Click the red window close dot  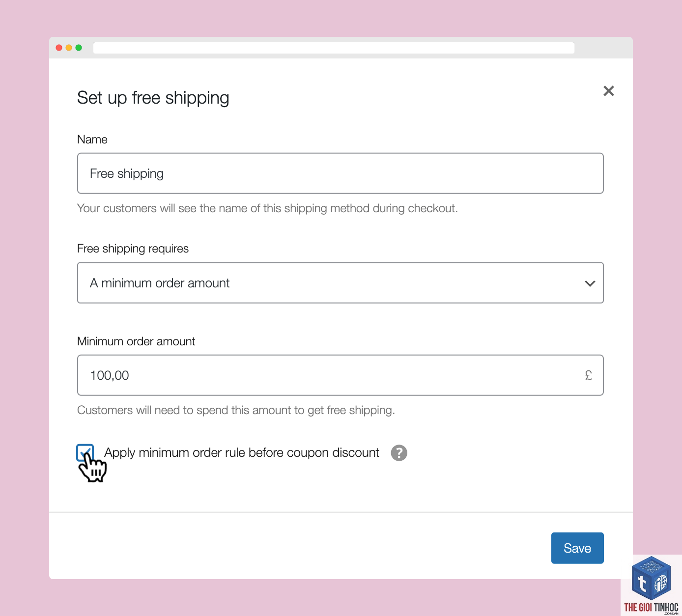pyautogui.click(x=59, y=48)
